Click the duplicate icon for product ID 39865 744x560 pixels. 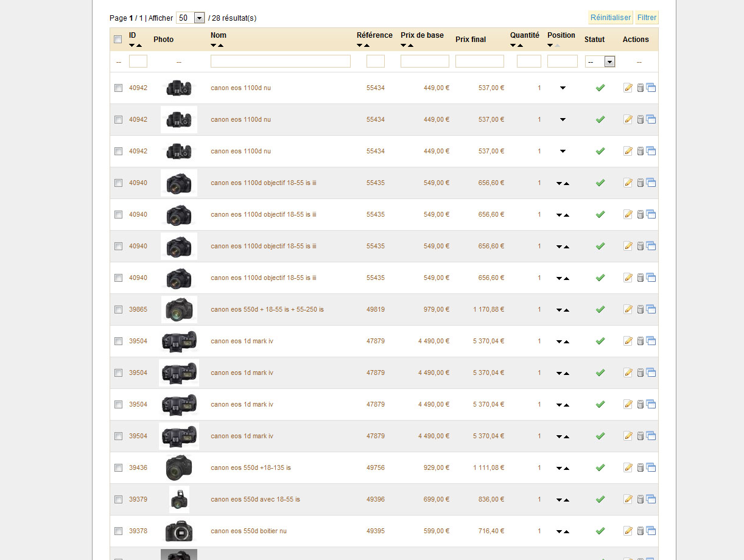651,309
